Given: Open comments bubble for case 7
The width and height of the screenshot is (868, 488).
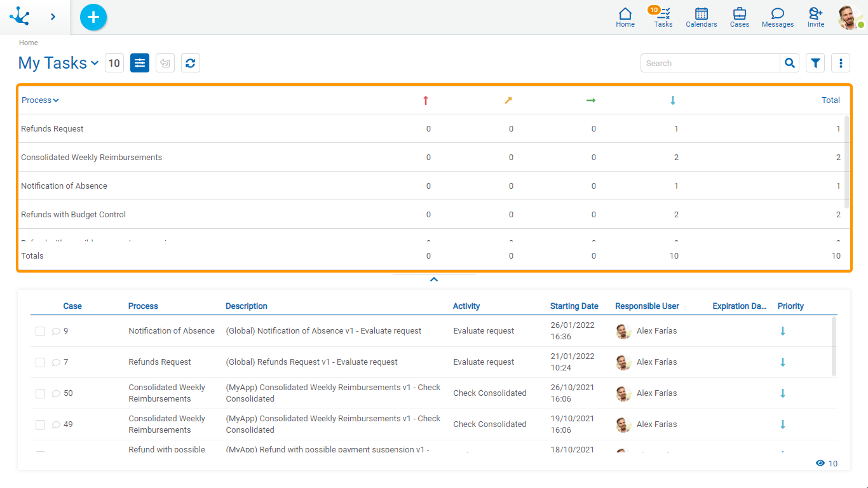Looking at the screenshot, I should tap(56, 362).
